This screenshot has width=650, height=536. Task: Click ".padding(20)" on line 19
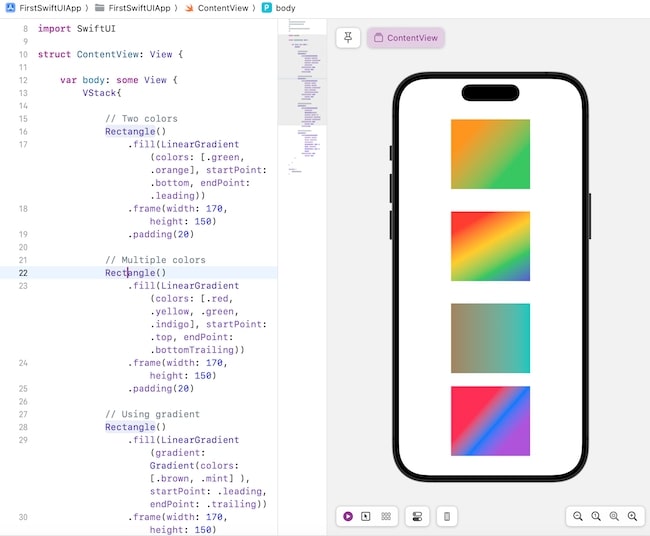[x=161, y=234]
